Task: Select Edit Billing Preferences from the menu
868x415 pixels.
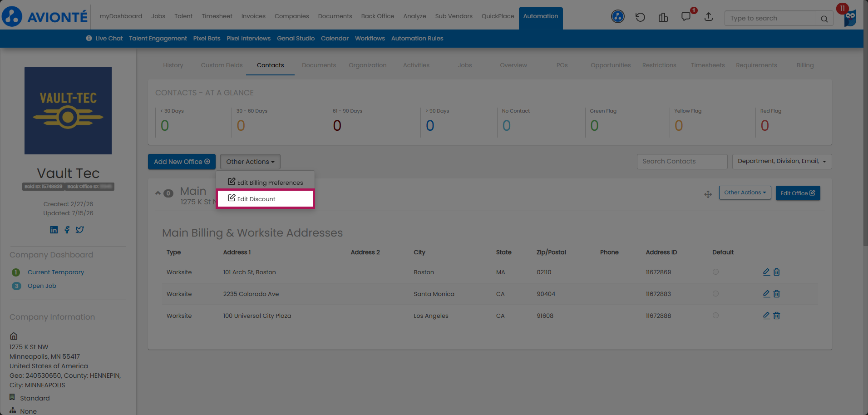Action: tap(265, 182)
